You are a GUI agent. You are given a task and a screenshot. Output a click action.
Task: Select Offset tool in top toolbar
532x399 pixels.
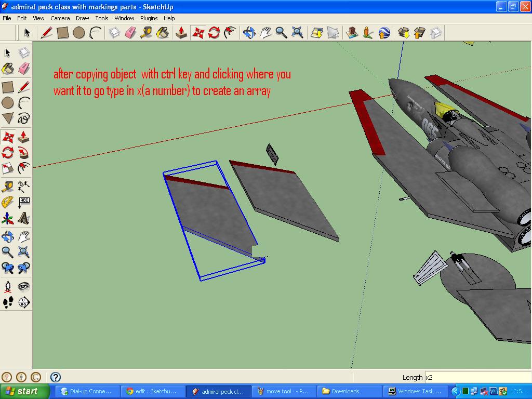(x=230, y=33)
